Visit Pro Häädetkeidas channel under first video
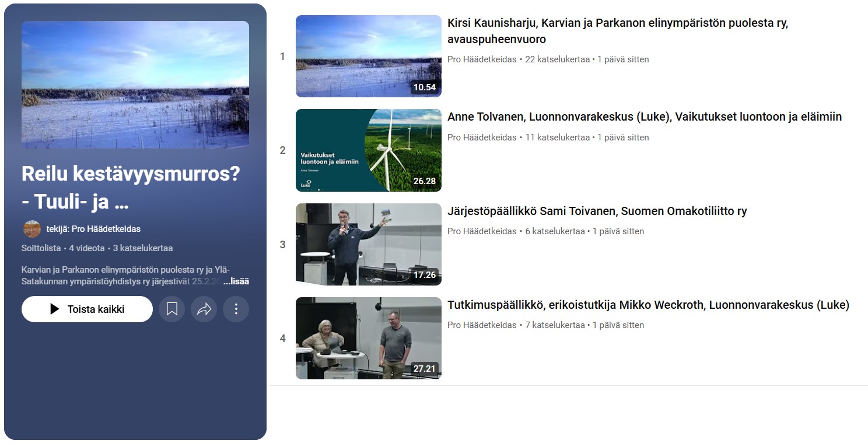868x444 pixels. pyautogui.click(x=481, y=59)
